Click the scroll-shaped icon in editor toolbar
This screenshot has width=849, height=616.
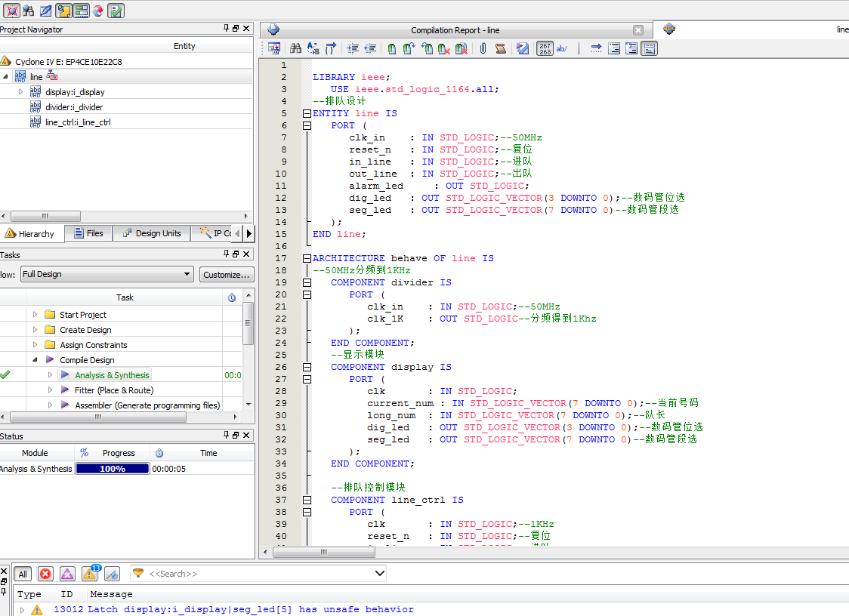point(500,48)
